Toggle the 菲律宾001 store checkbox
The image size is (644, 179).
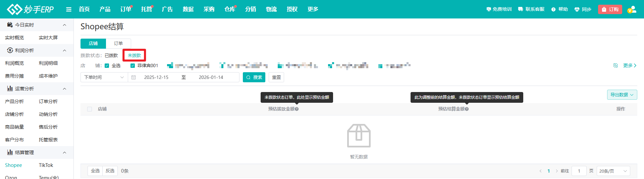pyautogui.click(x=132, y=65)
